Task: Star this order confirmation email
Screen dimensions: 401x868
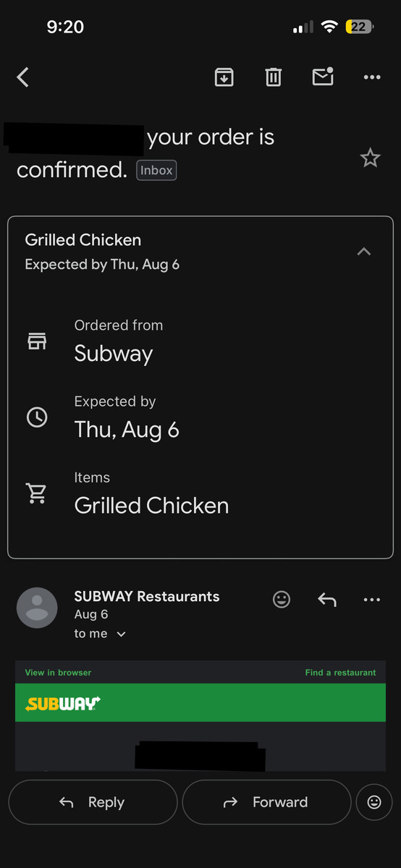Action: pos(370,158)
